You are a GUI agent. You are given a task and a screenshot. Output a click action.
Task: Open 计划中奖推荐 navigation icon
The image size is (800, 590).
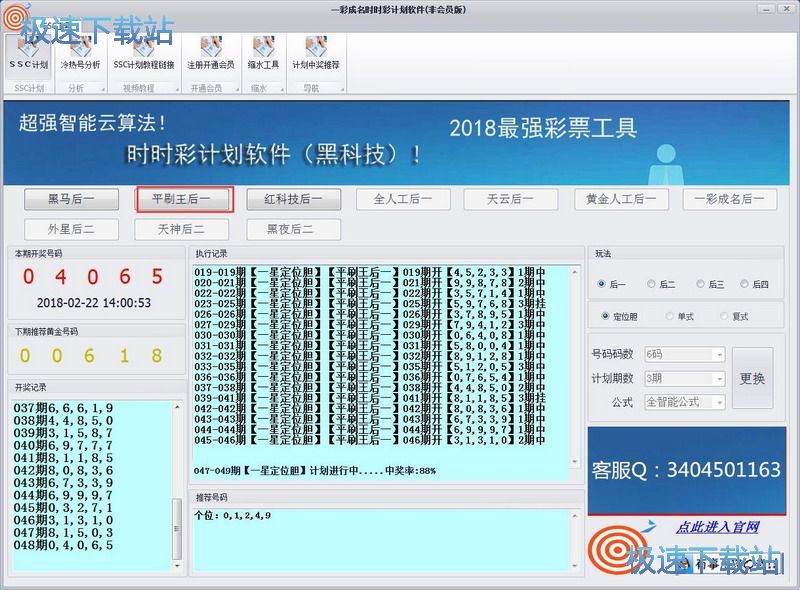point(316,52)
